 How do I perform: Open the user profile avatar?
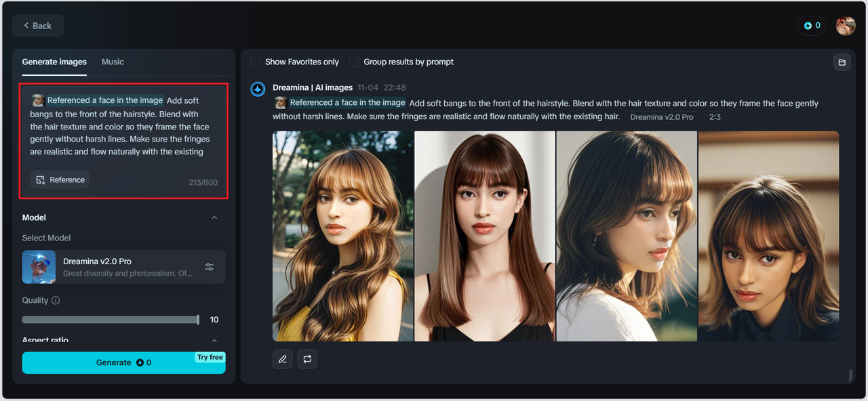(846, 26)
